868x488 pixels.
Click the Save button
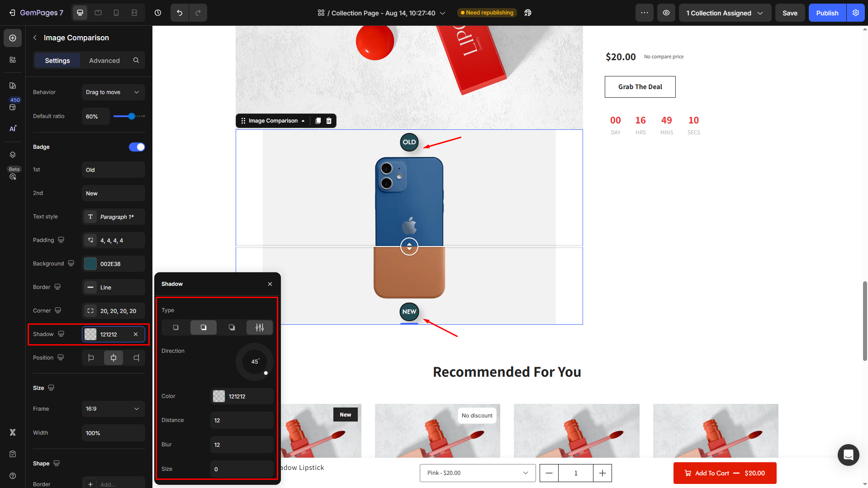click(790, 13)
